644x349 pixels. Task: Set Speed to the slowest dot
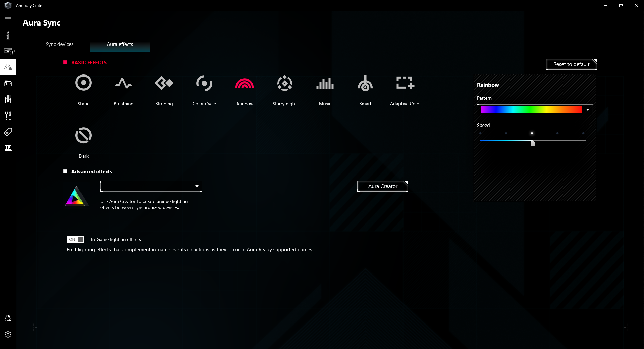point(480,133)
